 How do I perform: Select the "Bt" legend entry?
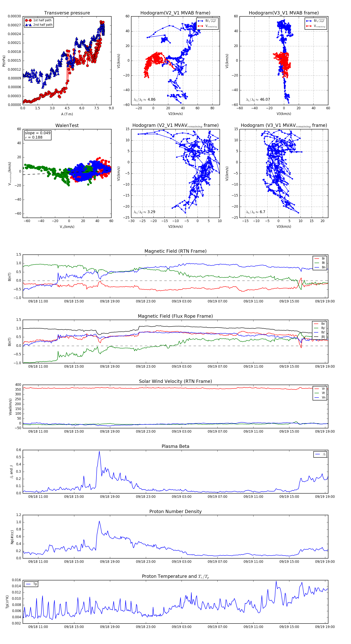coord(320,263)
